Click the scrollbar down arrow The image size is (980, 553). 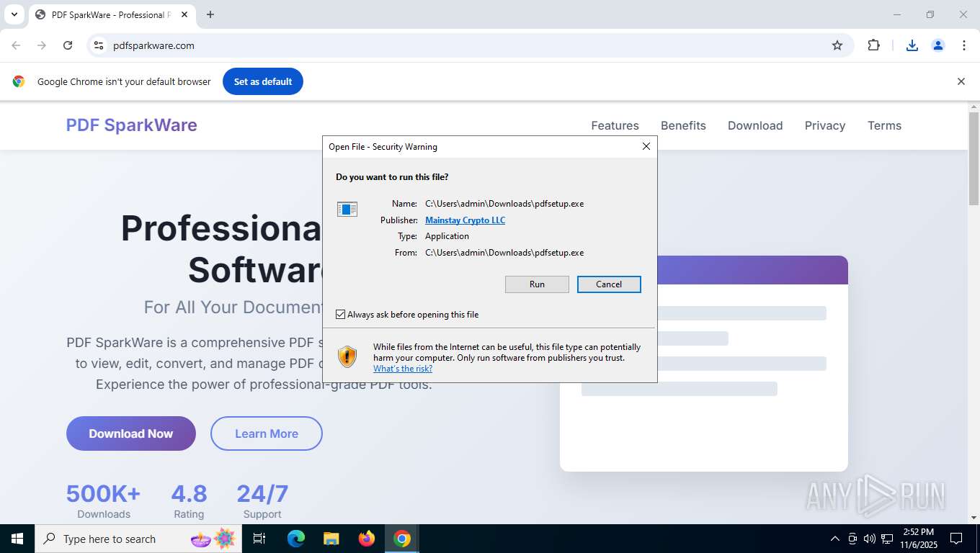974,518
